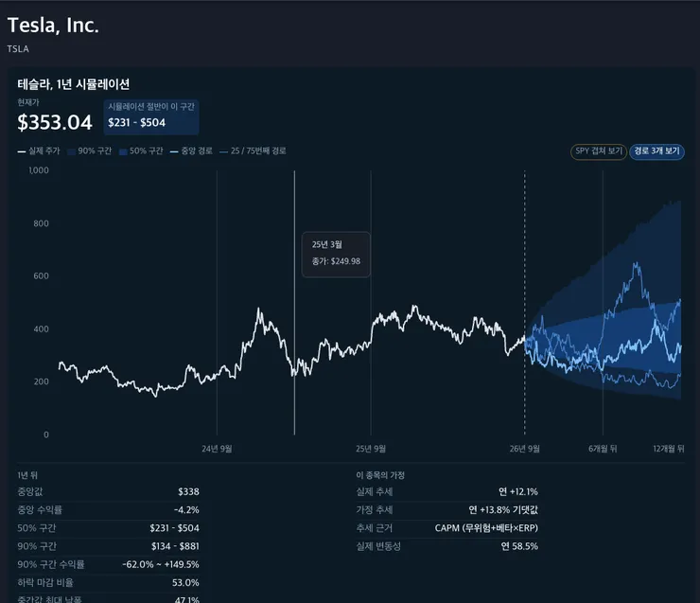The image size is (700, 603).
Task: Click the 12개월 뒤 axis label
Action: click(668, 449)
